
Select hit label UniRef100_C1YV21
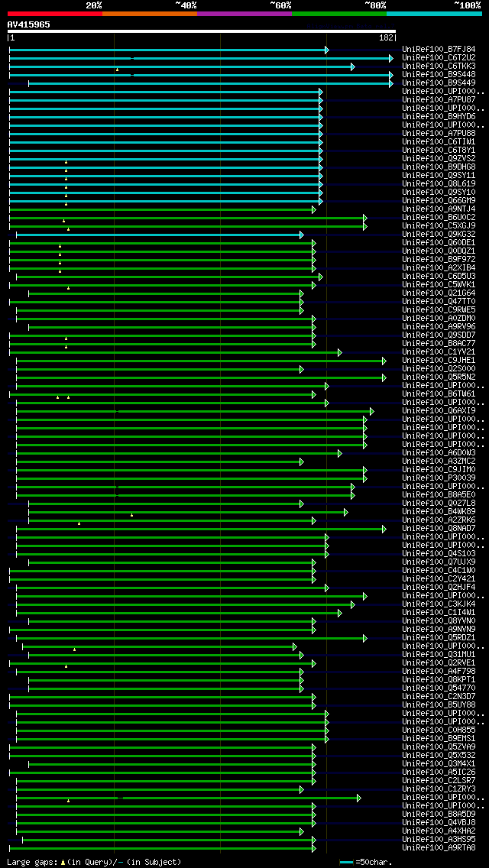click(439, 351)
